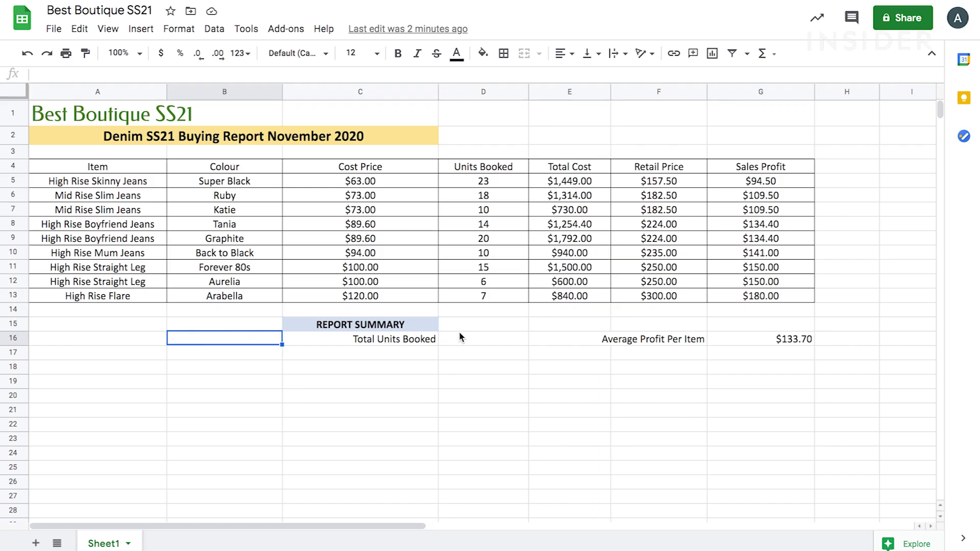Screen dimensions: 980x551
Task: Open the font size 12 dropdown
Action: click(362, 53)
